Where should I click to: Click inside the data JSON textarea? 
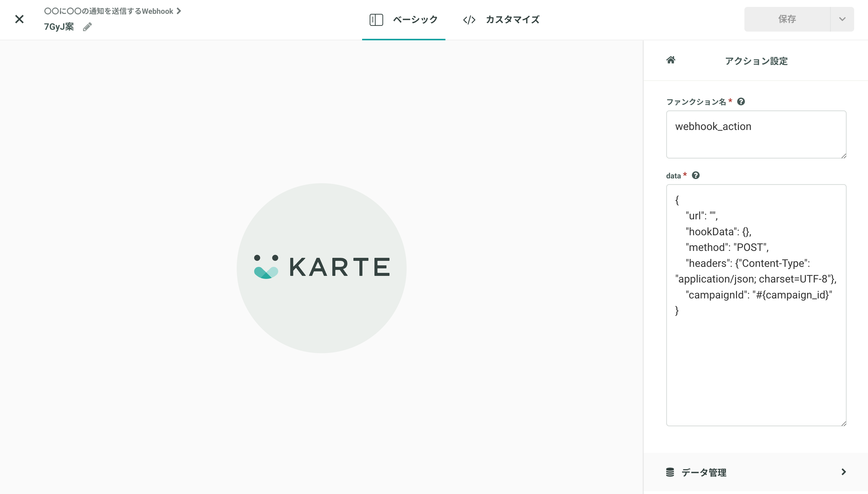point(756,305)
